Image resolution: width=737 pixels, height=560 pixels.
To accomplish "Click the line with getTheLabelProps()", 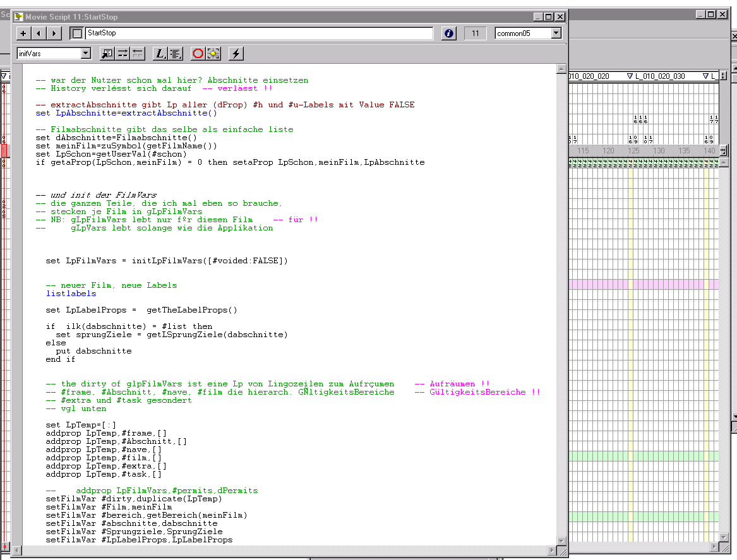I will (141, 310).
